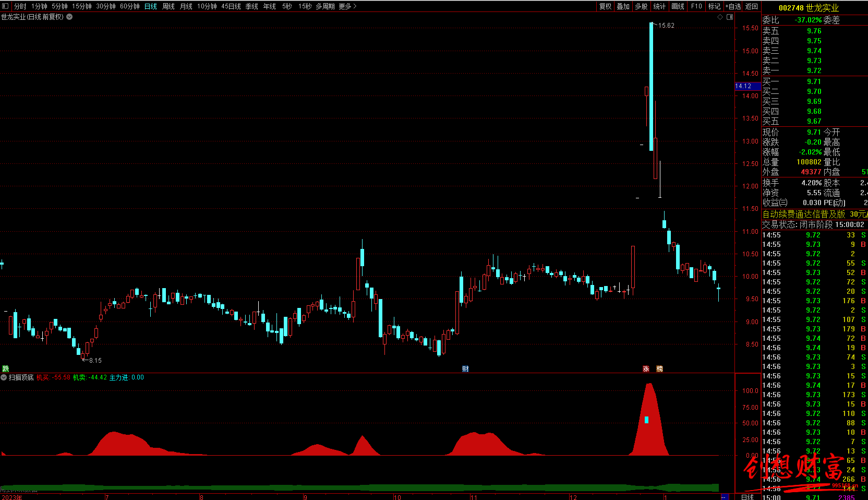
Task: Click the cyan signal marker in the 扫描顶底 indicator
Action: click(x=647, y=420)
